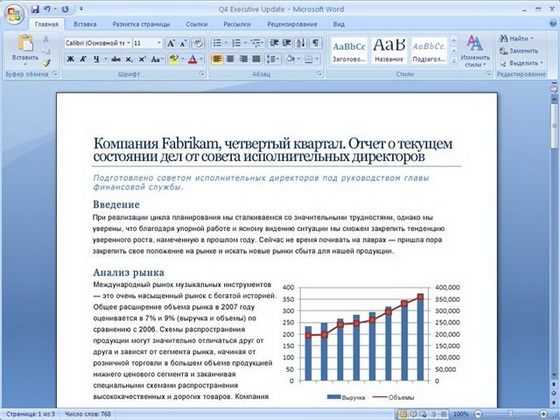Switch to Outline view
Viewport: 560px width, 420px height.
pos(433,414)
